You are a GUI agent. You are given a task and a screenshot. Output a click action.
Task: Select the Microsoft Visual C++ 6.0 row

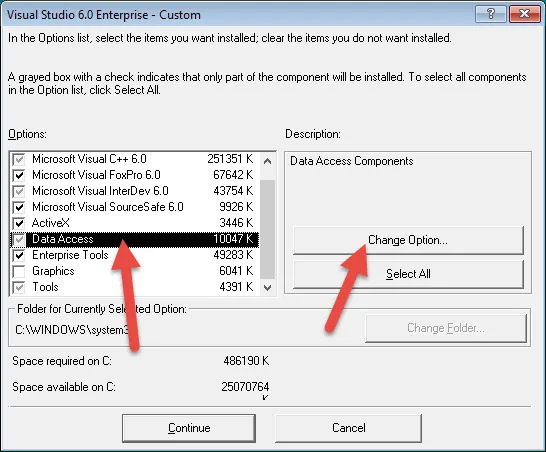135,159
